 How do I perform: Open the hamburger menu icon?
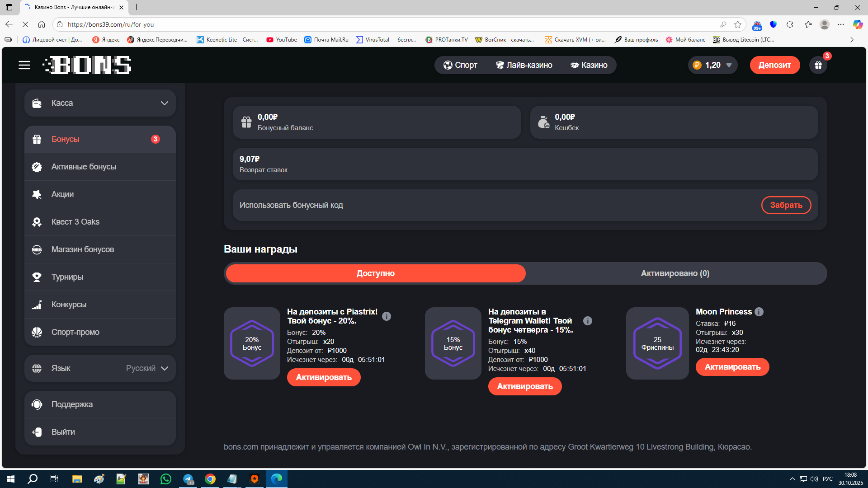point(24,65)
